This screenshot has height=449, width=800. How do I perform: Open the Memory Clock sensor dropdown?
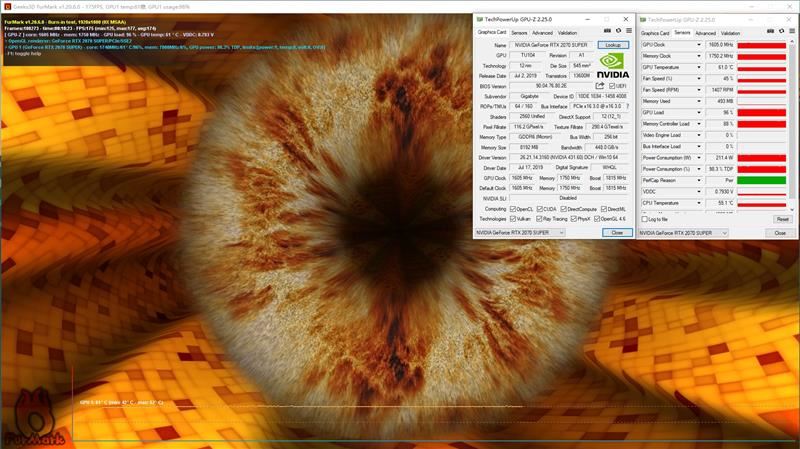(x=699, y=56)
